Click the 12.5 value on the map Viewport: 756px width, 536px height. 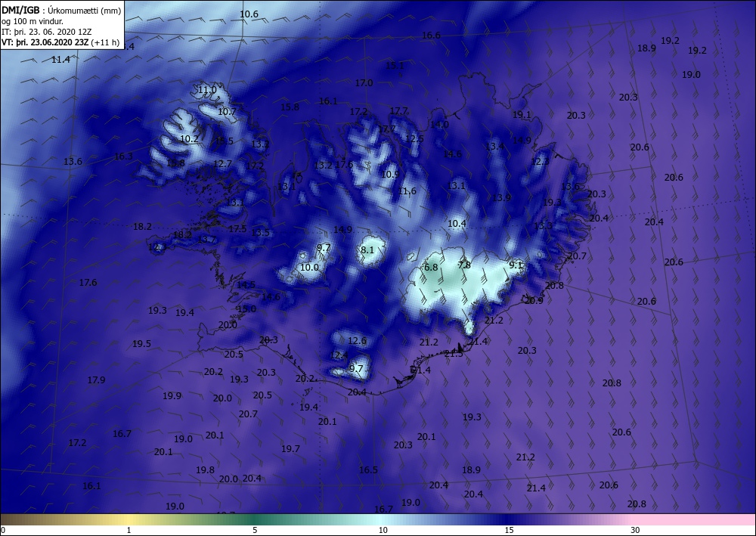(414, 138)
